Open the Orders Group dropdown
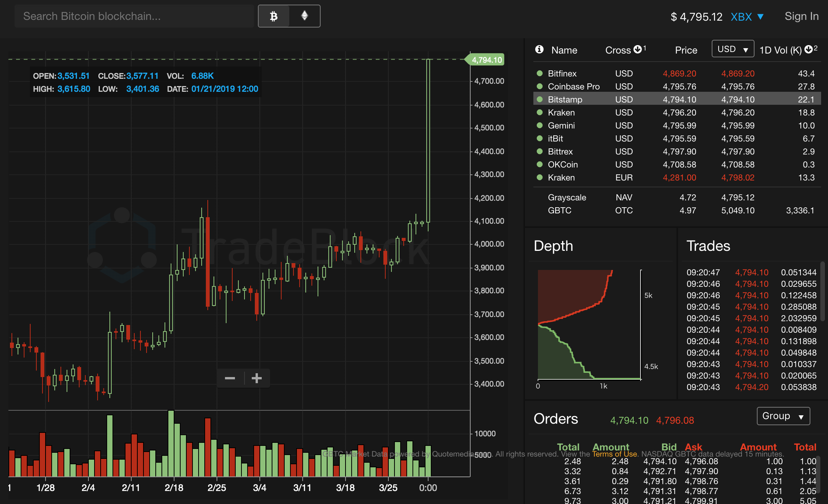Screen dimensions: 828x504 [x=783, y=416]
